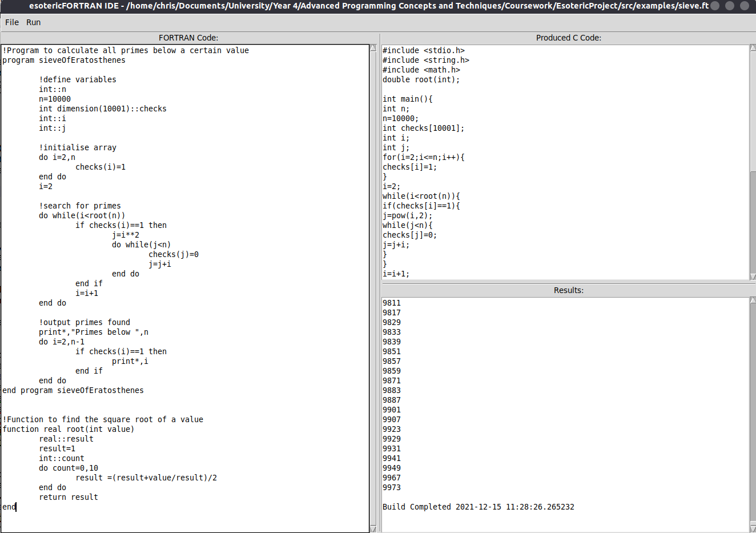Viewport: 756px width, 533px height.
Task: Click the '9973' result line
Action: [x=392, y=487]
